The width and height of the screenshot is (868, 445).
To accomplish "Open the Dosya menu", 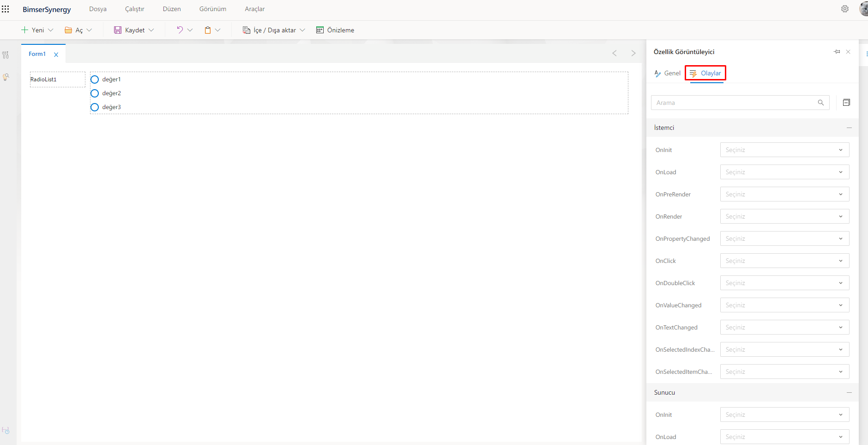I will pyautogui.click(x=98, y=9).
